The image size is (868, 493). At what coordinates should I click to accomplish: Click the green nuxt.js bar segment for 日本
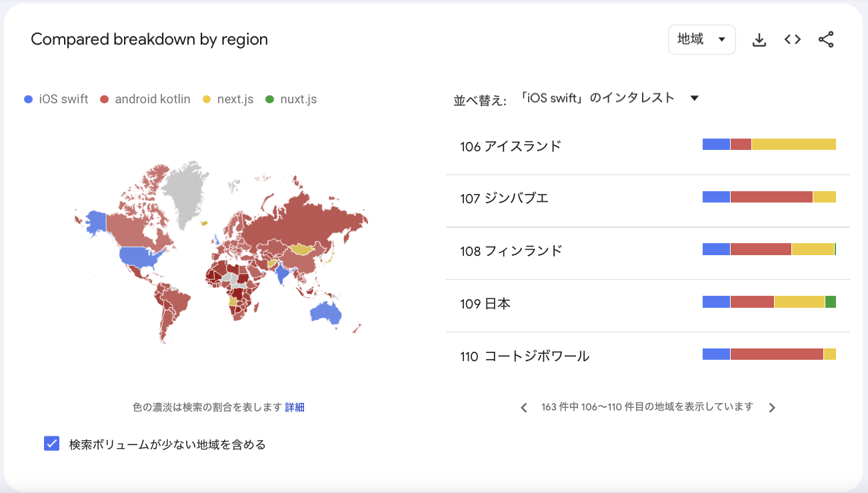831,302
